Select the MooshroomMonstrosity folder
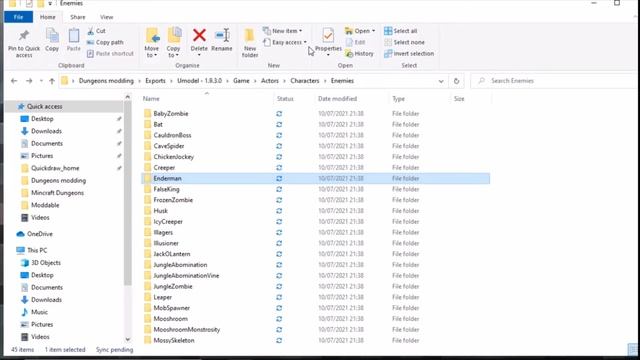The width and height of the screenshot is (640, 360). (x=187, y=329)
